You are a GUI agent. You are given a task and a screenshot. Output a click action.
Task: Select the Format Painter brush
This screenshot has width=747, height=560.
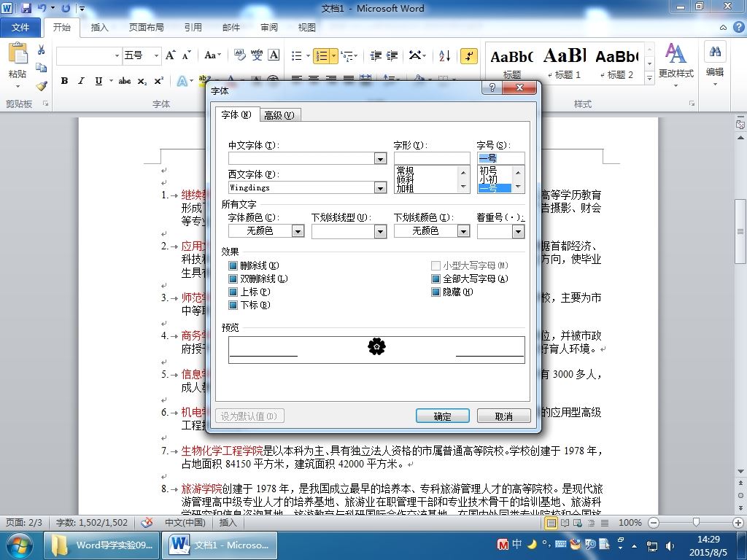coord(42,86)
